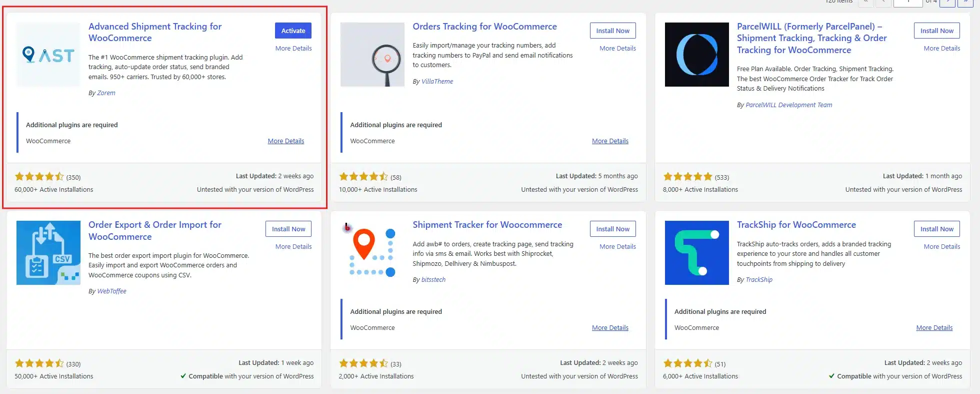
Task: Click 'Last Updated: 1 month ago' text
Action: click(x=922, y=176)
